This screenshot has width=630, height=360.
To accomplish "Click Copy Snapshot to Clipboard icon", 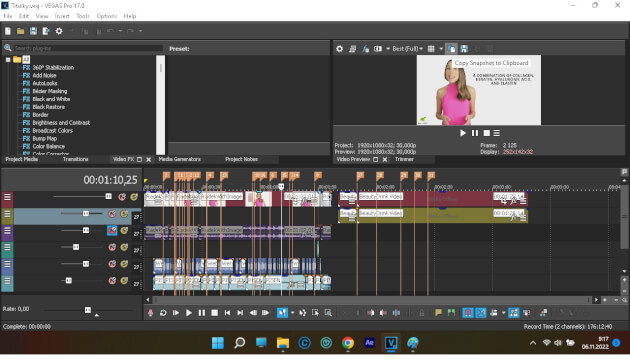I will [451, 49].
